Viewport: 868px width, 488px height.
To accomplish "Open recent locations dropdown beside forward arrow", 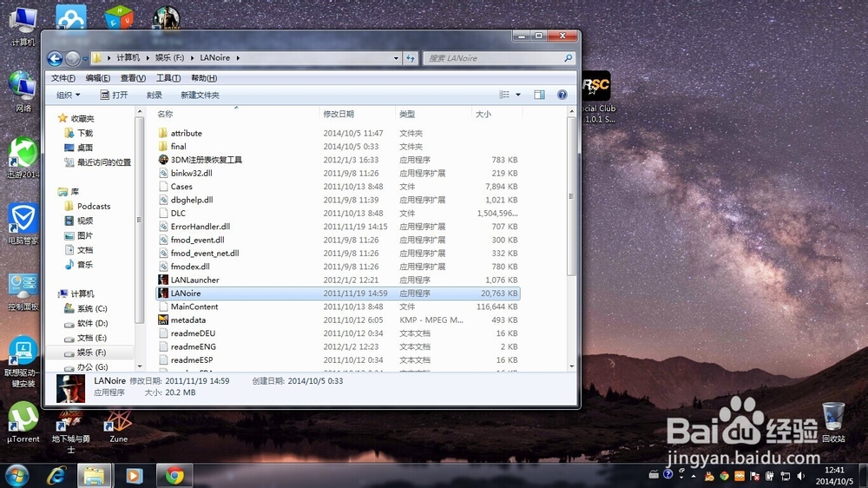I will [85, 58].
